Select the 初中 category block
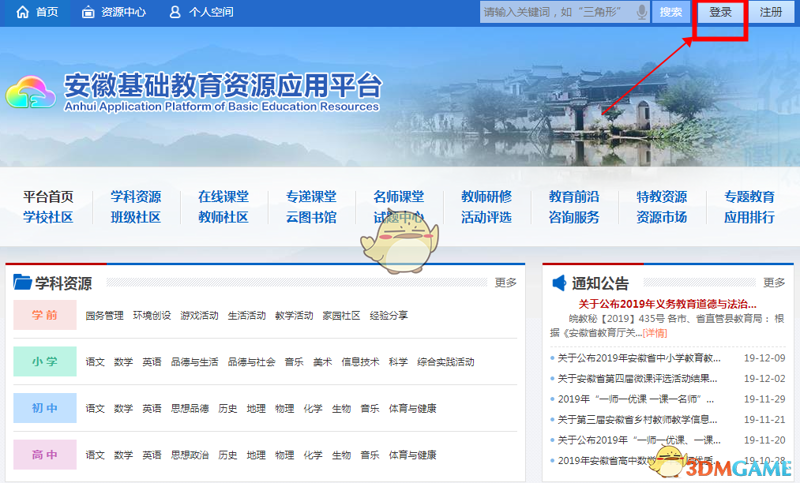800x483 pixels. (x=45, y=408)
